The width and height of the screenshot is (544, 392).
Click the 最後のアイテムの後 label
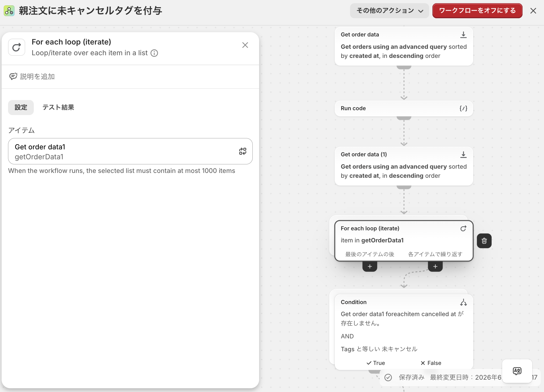click(370, 254)
